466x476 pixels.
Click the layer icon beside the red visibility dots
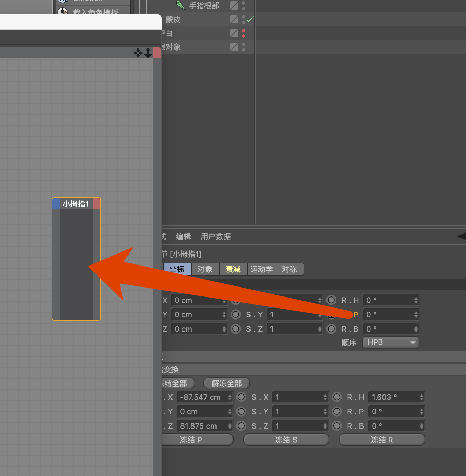coord(234,33)
